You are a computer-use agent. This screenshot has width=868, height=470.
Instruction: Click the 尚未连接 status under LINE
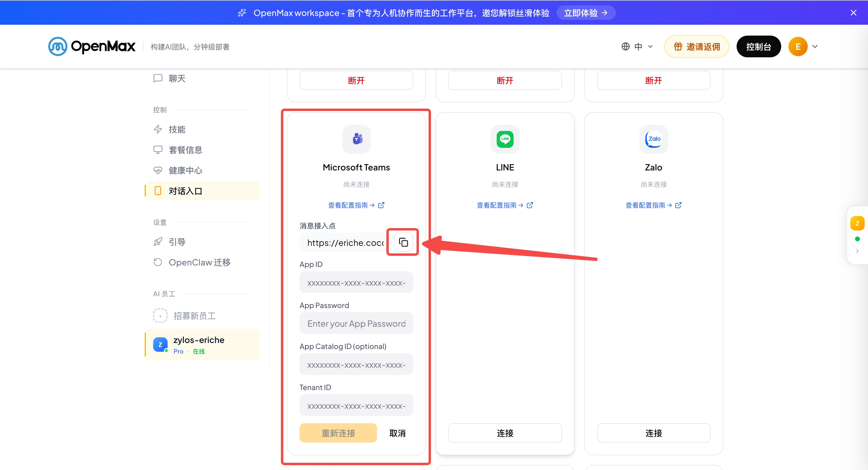pyautogui.click(x=505, y=184)
